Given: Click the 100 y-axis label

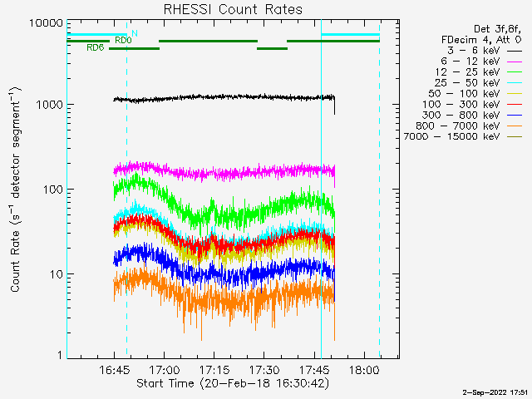Looking at the screenshot, I should (x=53, y=190).
